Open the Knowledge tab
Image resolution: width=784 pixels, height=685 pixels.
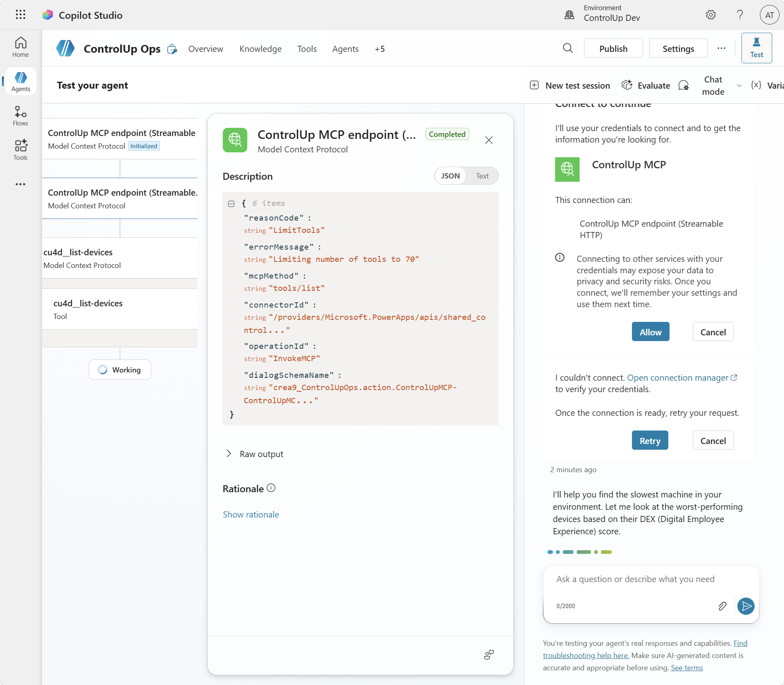coord(260,49)
